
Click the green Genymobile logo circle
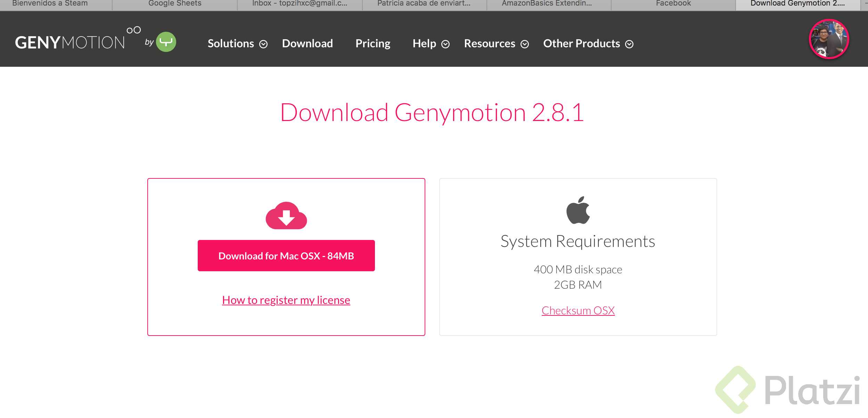(x=166, y=42)
